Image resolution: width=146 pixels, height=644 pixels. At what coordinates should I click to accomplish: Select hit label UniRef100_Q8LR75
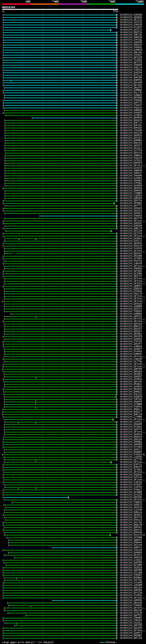(131, 88)
